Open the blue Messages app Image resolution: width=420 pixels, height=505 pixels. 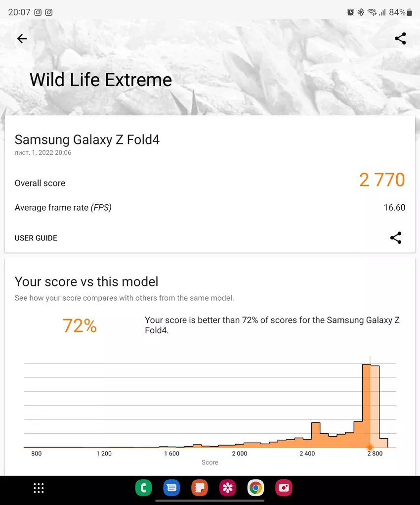[171, 488]
